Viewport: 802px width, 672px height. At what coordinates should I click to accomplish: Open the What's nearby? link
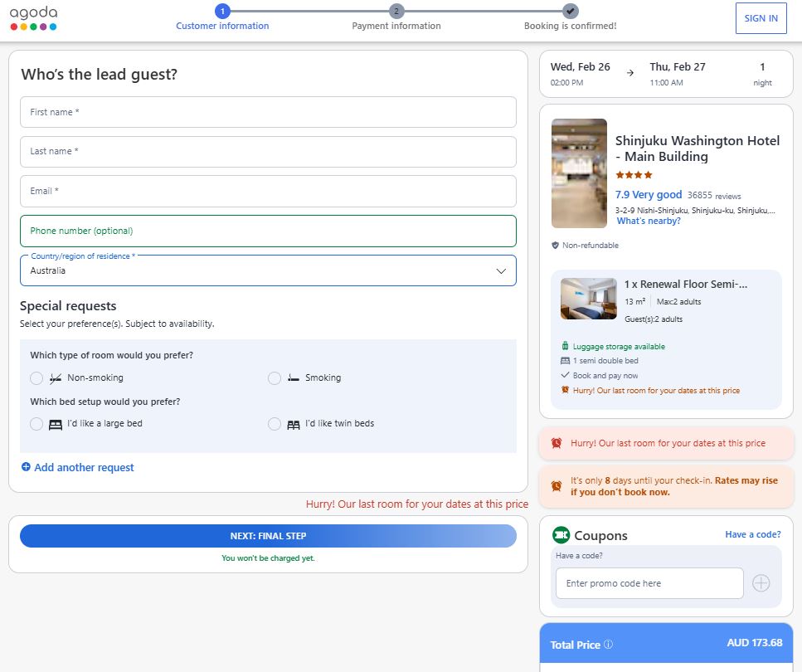coord(649,222)
